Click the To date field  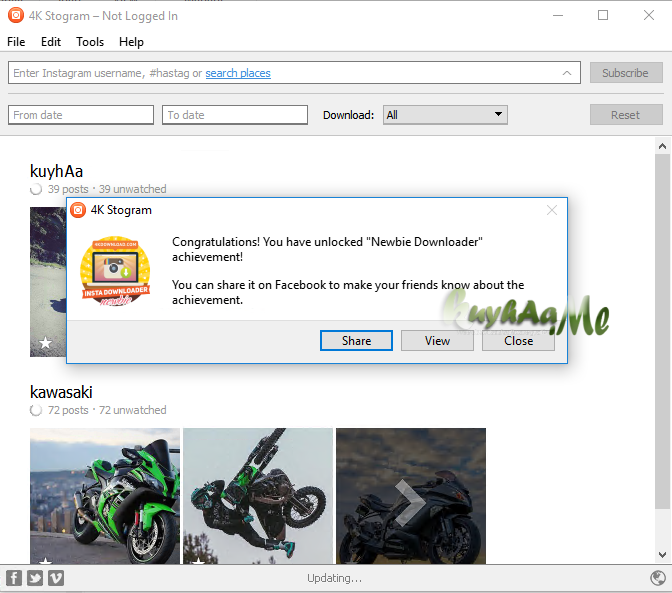pyautogui.click(x=235, y=115)
